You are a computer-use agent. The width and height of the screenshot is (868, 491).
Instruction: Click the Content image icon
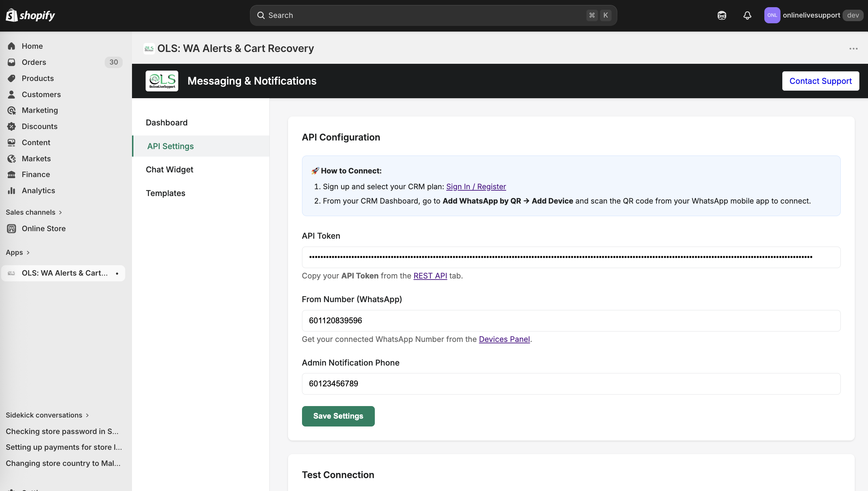pos(11,143)
